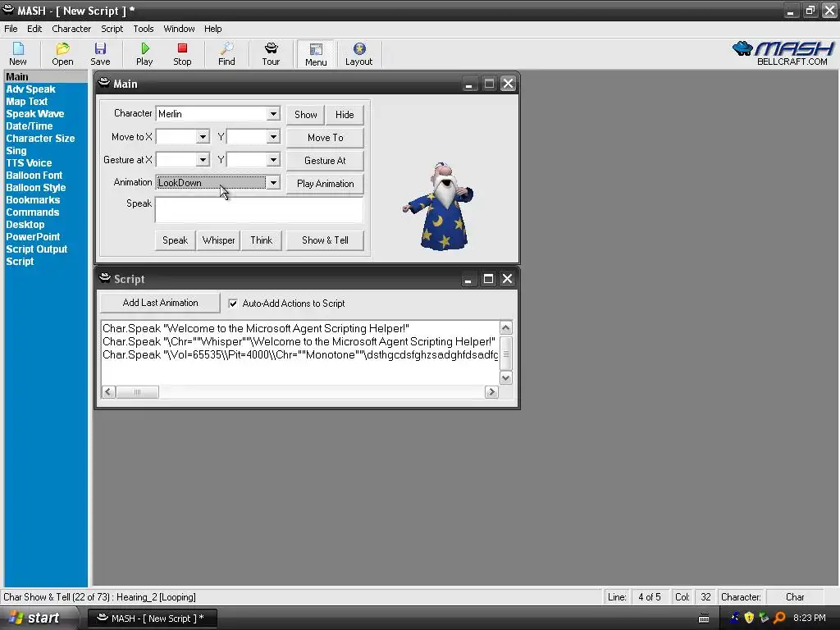Click the MASH Bellcraft.com logo
This screenshot has height=630, width=840.
click(x=783, y=53)
